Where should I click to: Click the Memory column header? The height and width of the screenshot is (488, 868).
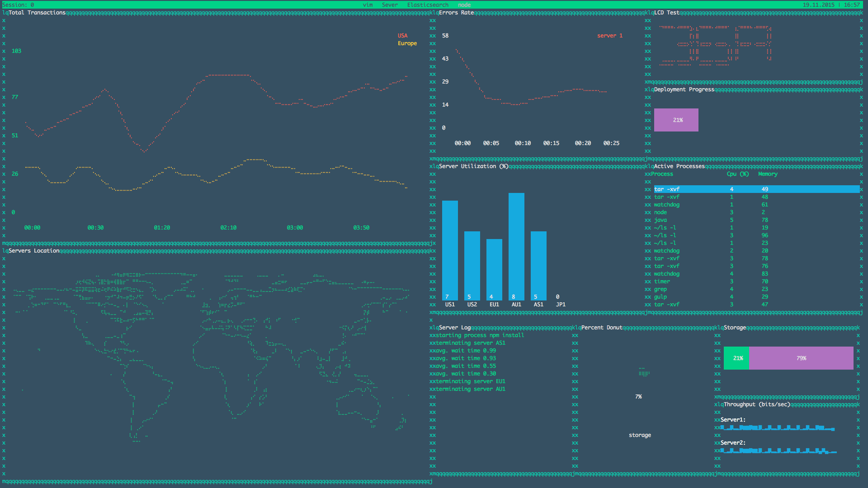(x=768, y=174)
